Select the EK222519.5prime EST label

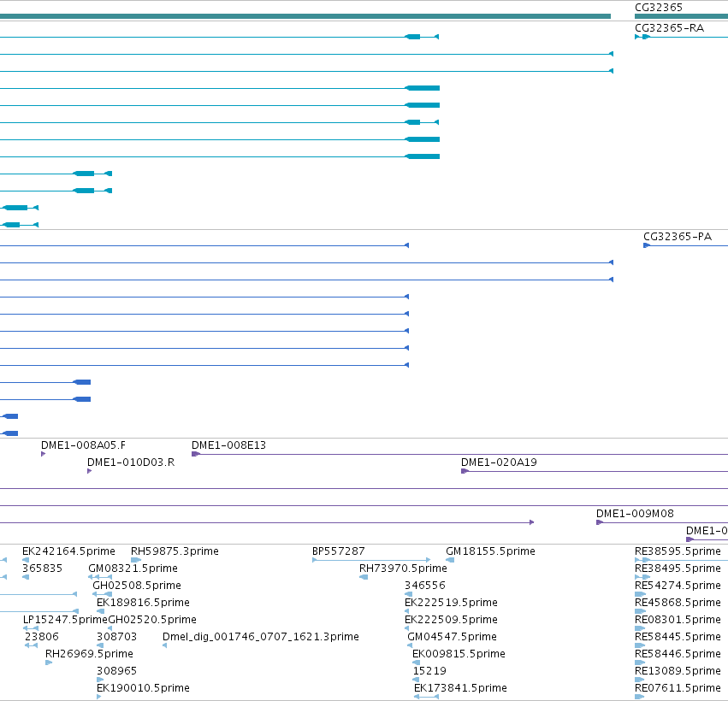[x=451, y=603]
